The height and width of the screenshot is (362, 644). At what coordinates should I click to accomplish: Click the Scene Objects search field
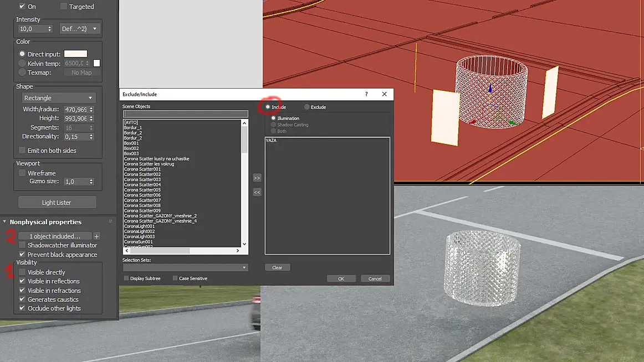(185, 113)
